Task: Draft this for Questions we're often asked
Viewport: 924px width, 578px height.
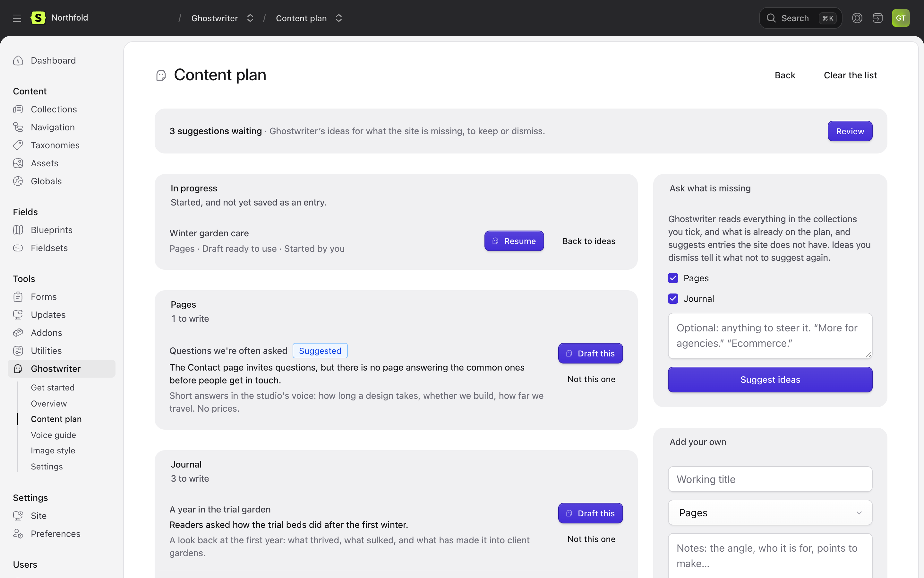Action: (591, 353)
